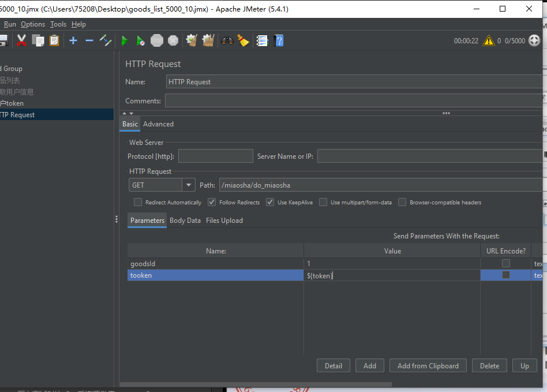
Task: Click the yellow warning triangle icon
Action: (488, 40)
